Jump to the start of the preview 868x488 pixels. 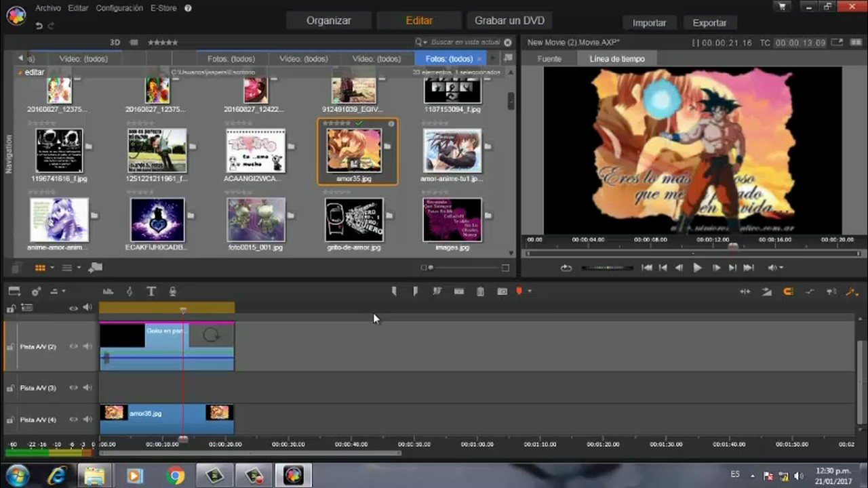coord(646,268)
